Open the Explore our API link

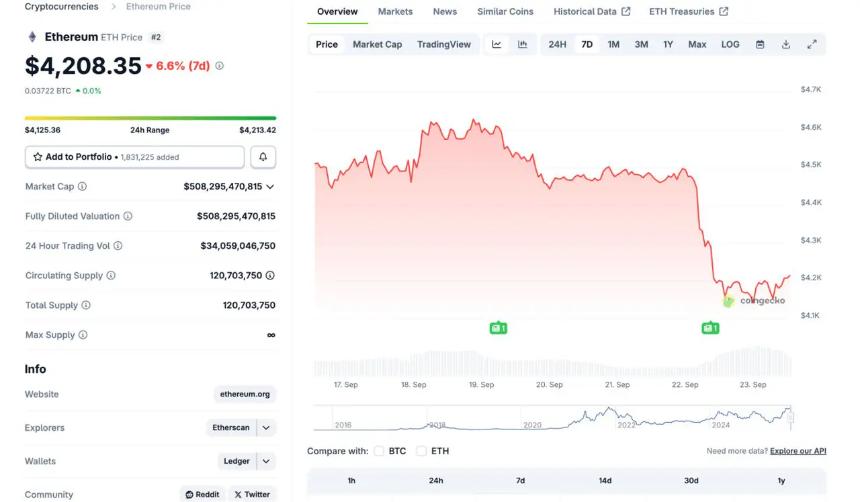tap(798, 451)
